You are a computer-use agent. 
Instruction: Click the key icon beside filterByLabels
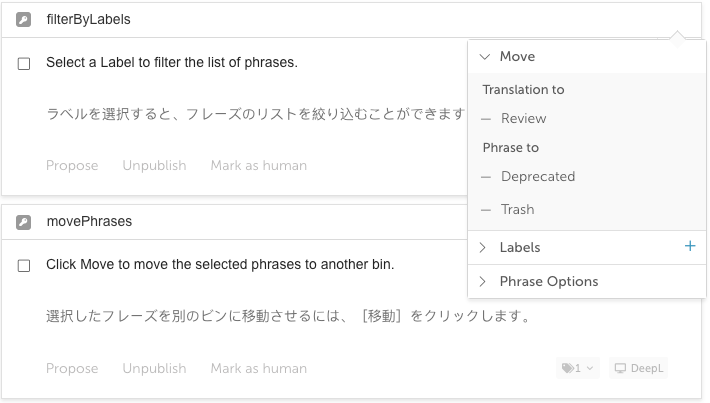(24, 20)
